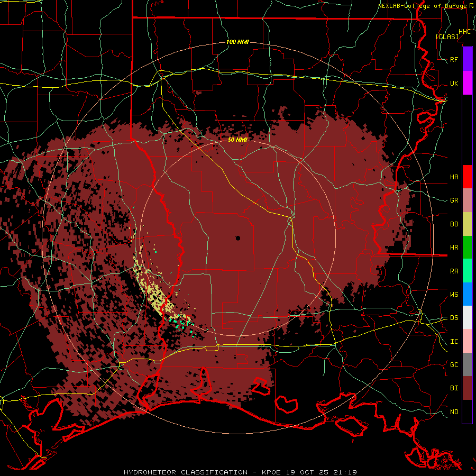This screenshot has width=476, height=476.
Task: Click the HA legend label
Action: (x=454, y=177)
